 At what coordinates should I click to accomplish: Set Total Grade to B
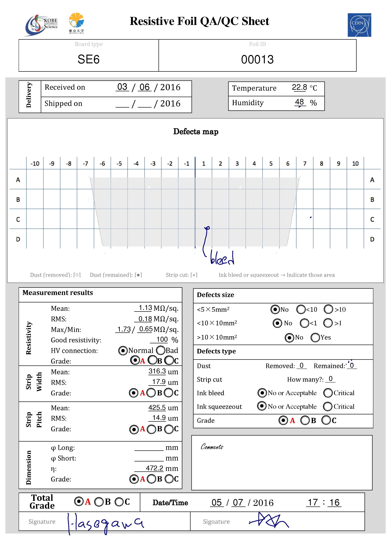(99, 502)
